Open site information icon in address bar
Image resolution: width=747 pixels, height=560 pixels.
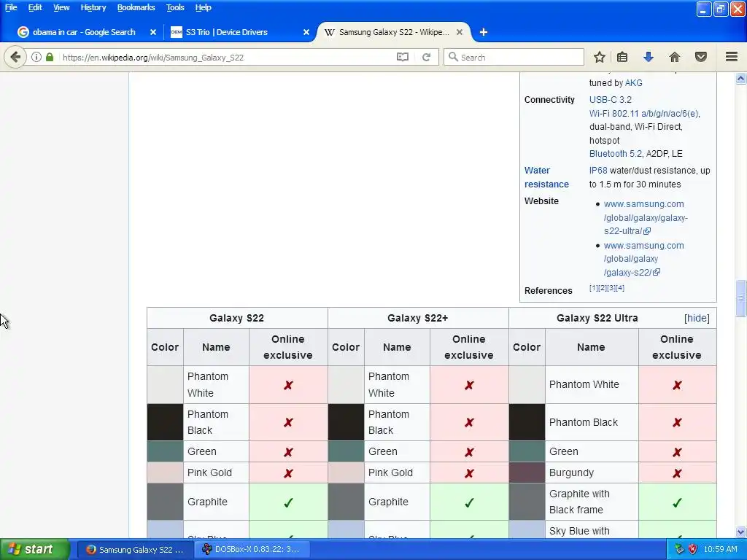coord(36,57)
